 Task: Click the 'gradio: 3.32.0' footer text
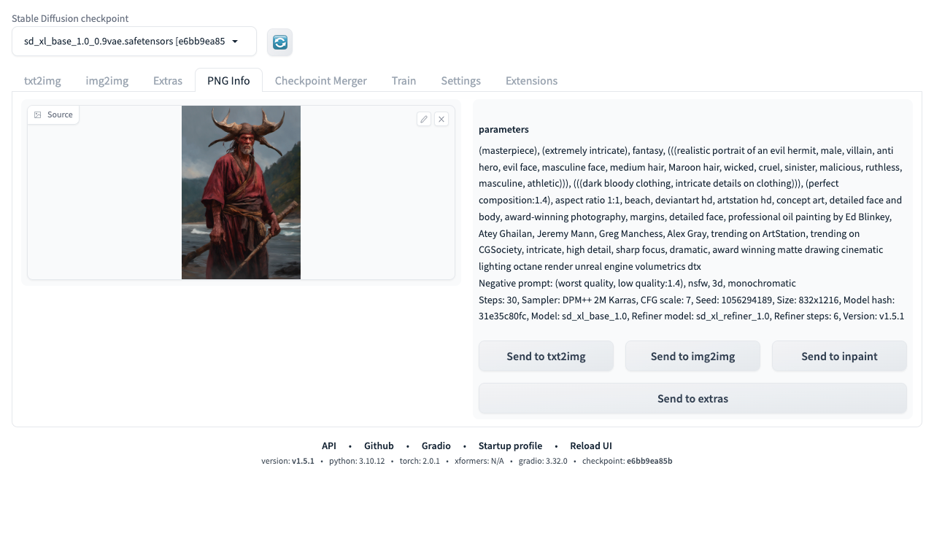coord(543,461)
